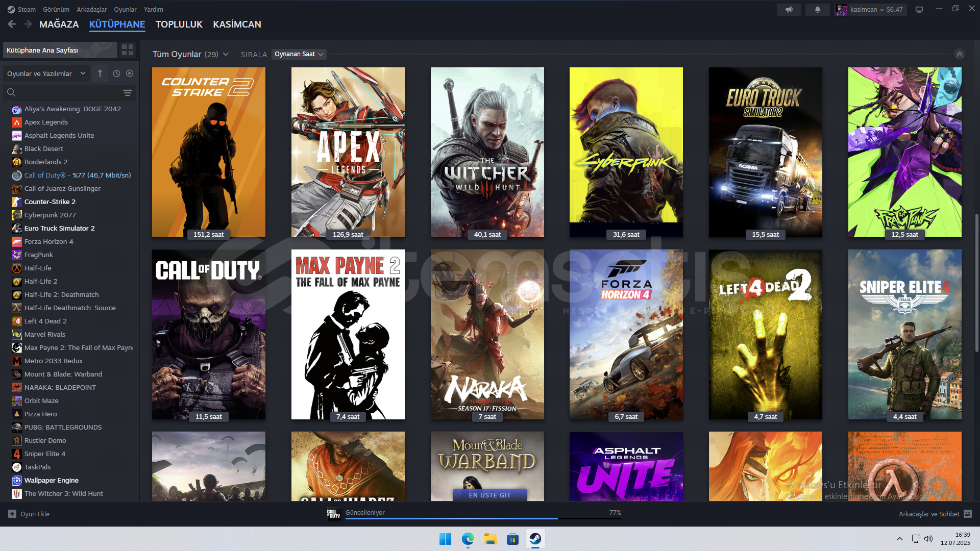
Task: Click the Oyun Ekle link
Action: coord(35,514)
